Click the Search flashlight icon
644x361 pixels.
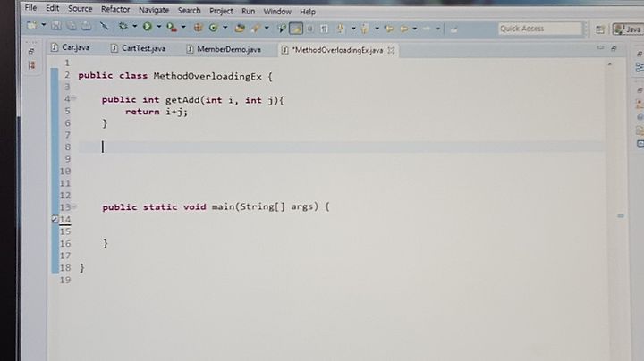pyautogui.click(x=256, y=28)
